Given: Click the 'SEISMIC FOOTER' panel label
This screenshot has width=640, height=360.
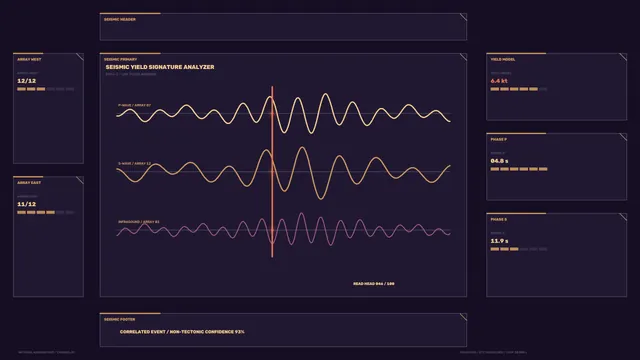Looking at the screenshot, I should [x=119, y=319].
